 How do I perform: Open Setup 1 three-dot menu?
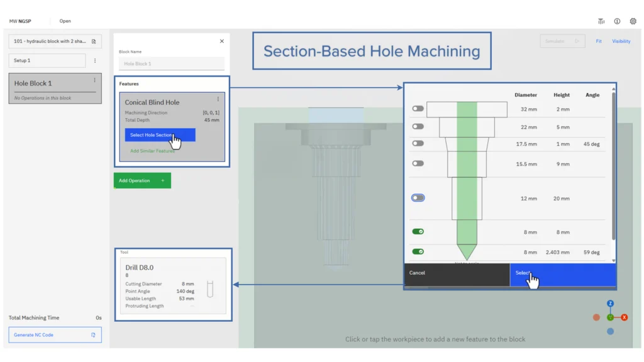tap(95, 61)
